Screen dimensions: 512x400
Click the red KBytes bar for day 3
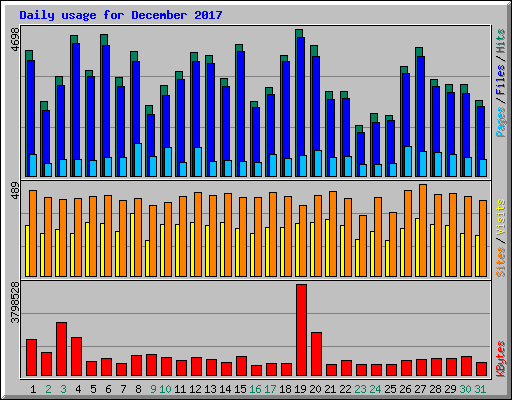coord(61,349)
